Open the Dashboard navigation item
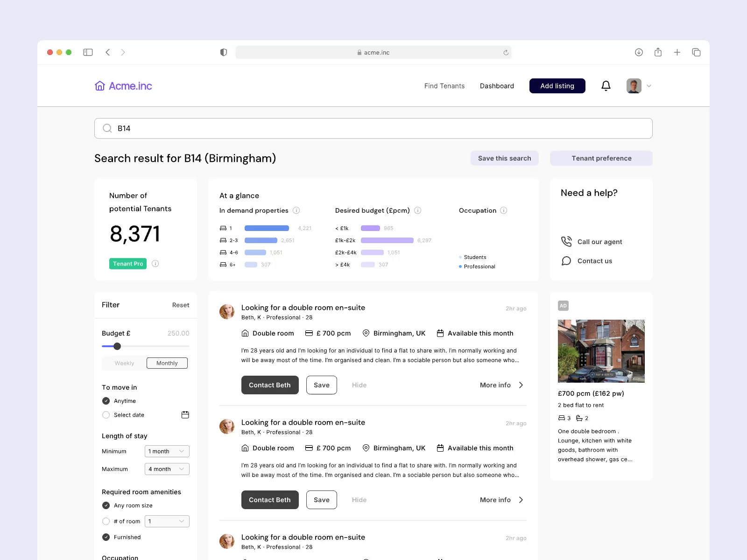The width and height of the screenshot is (747, 560). (497, 86)
